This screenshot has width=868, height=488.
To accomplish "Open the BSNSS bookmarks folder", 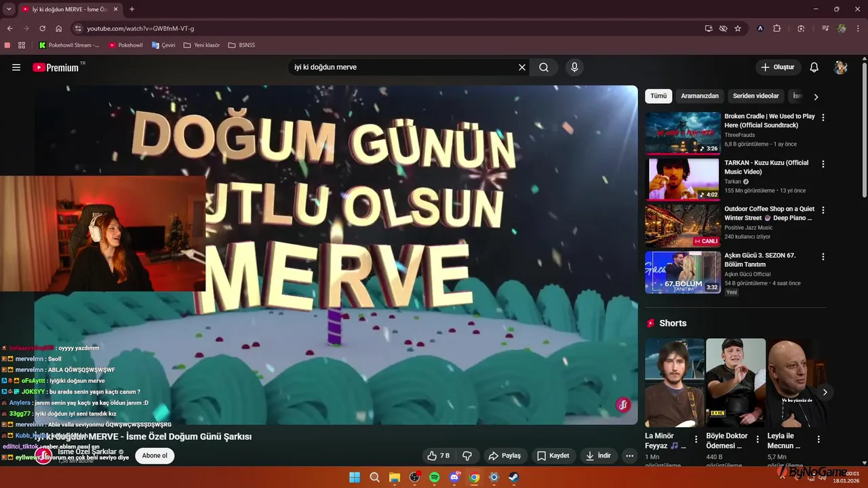I will click(241, 45).
